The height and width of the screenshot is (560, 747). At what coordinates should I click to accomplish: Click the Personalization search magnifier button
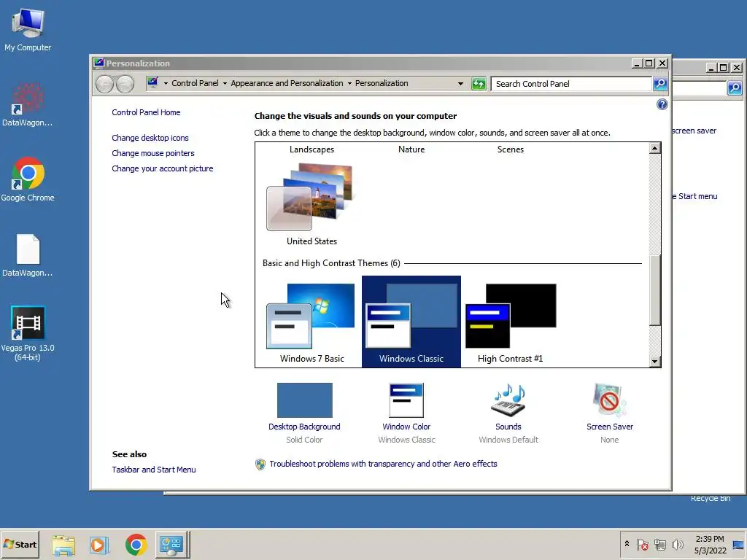[659, 84]
